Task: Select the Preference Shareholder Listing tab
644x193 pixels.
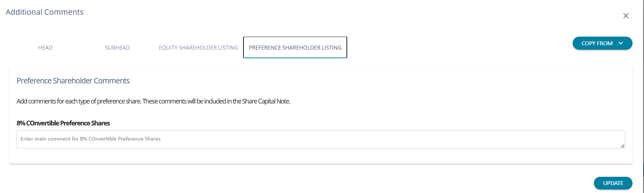Action: point(295,48)
